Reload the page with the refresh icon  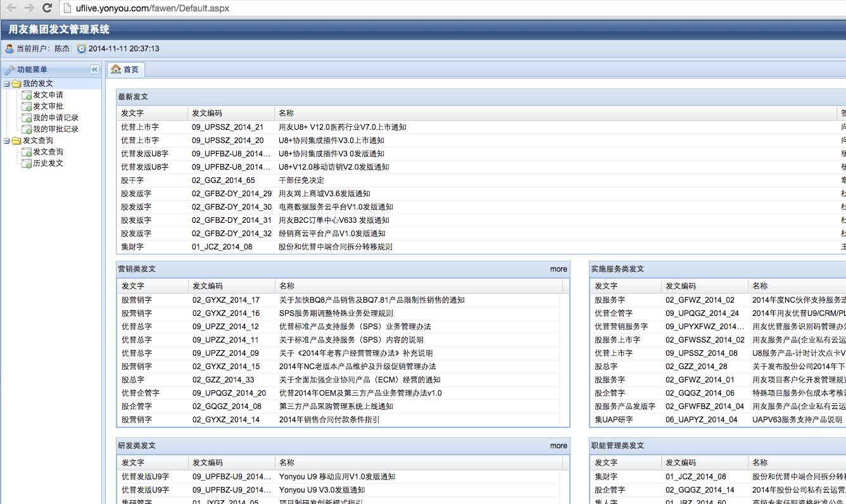tap(47, 8)
